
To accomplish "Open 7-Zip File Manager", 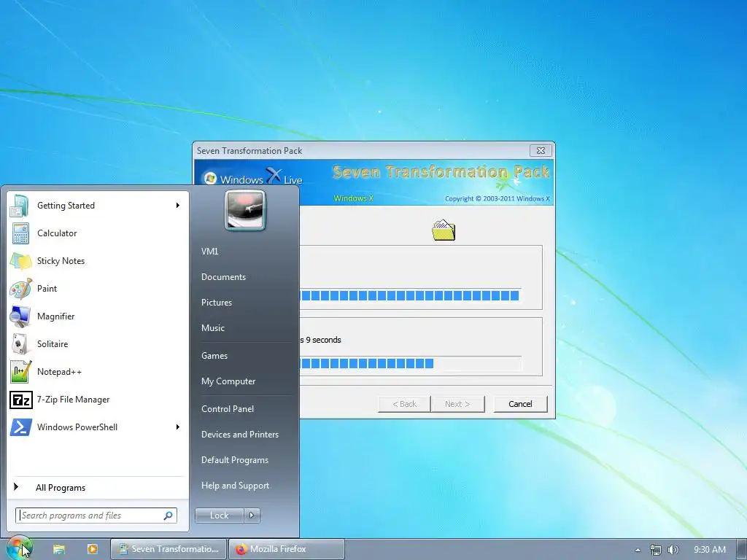I will point(97,400).
